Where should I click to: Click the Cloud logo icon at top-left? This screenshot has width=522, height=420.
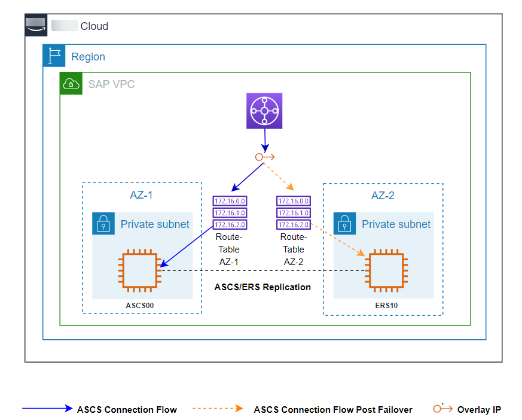pyautogui.click(x=36, y=26)
